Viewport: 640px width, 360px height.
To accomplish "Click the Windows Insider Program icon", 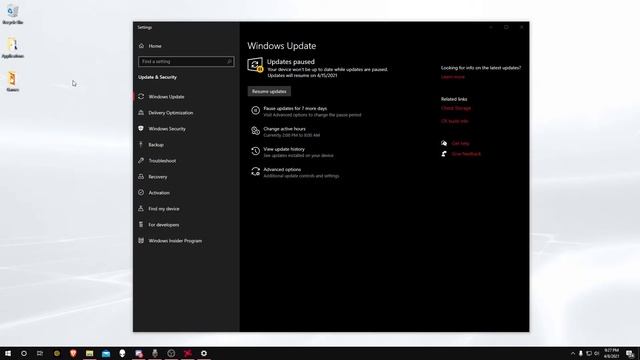I will (x=141, y=240).
